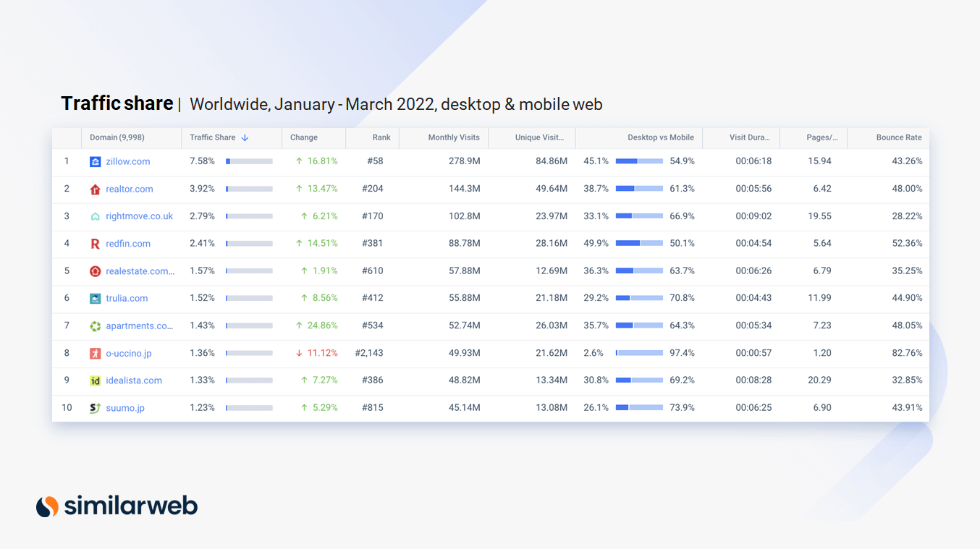Click o-uccino.jp desktop vs mobile bar
The height and width of the screenshot is (549, 980).
[639, 353]
